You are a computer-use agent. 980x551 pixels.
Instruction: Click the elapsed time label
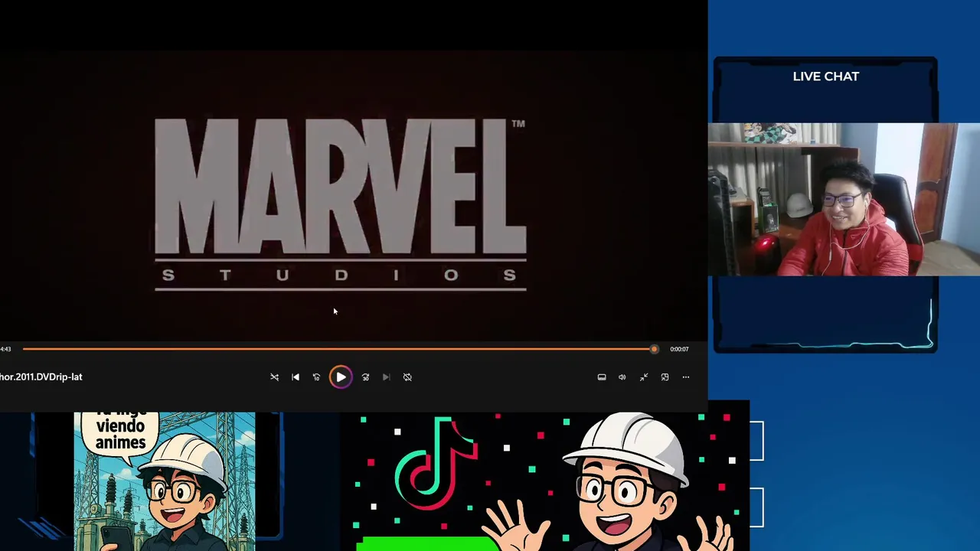pos(5,349)
